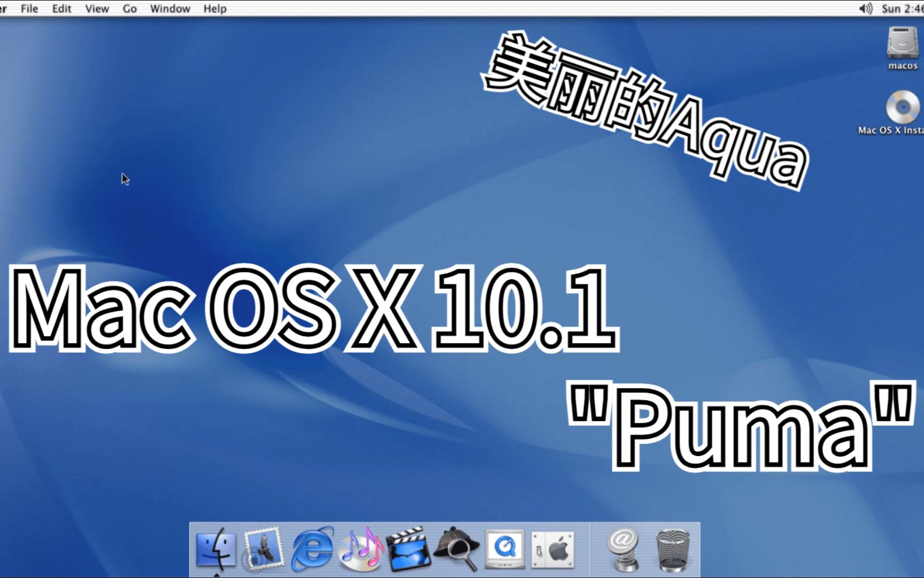Open the File menu
This screenshot has width=924, height=578.
29,9
